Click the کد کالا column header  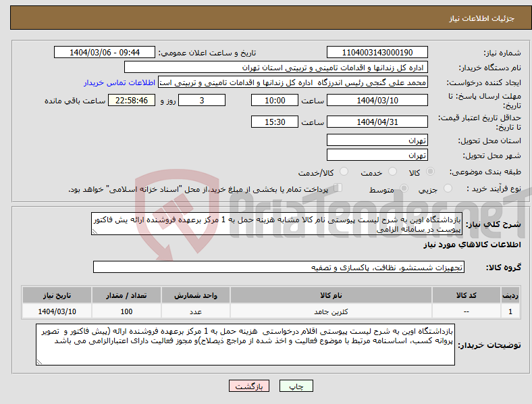tap(467, 295)
